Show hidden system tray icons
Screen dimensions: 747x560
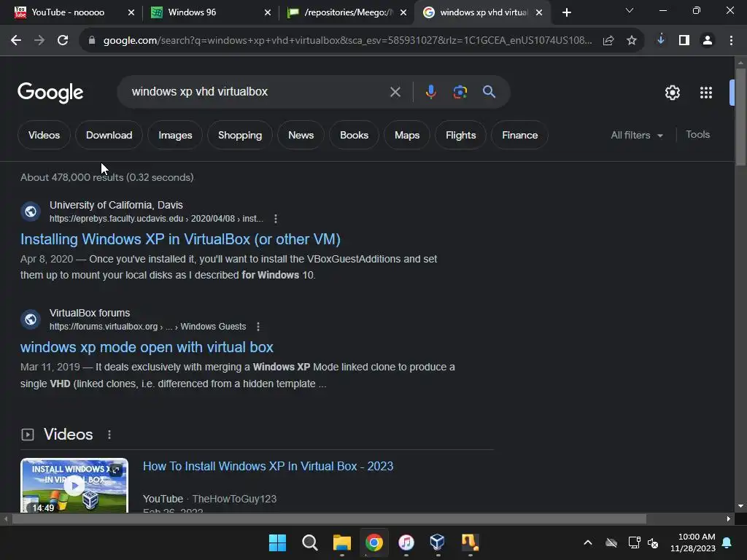click(x=588, y=542)
